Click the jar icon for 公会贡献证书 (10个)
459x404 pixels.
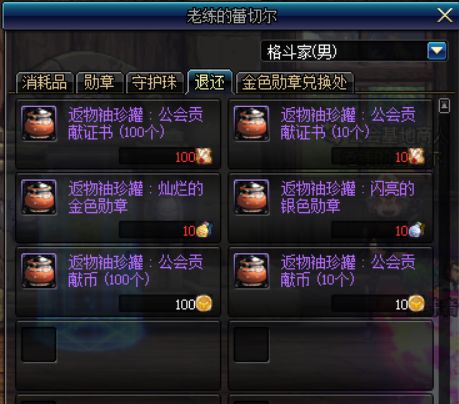click(251, 123)
